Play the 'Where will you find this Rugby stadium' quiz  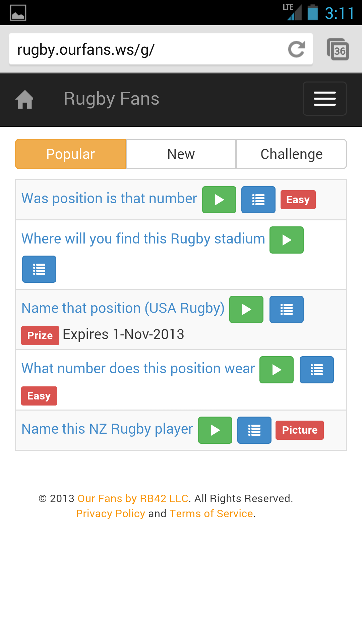pyautogui.click(x=286, y=240)
